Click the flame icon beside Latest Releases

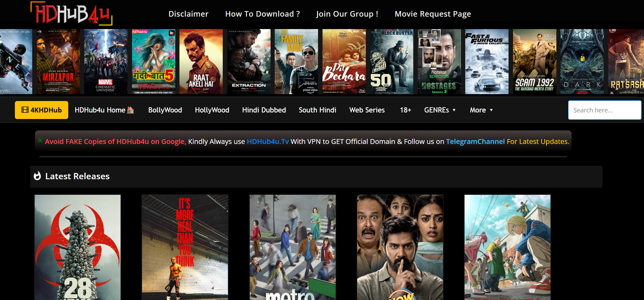point(37,176)
